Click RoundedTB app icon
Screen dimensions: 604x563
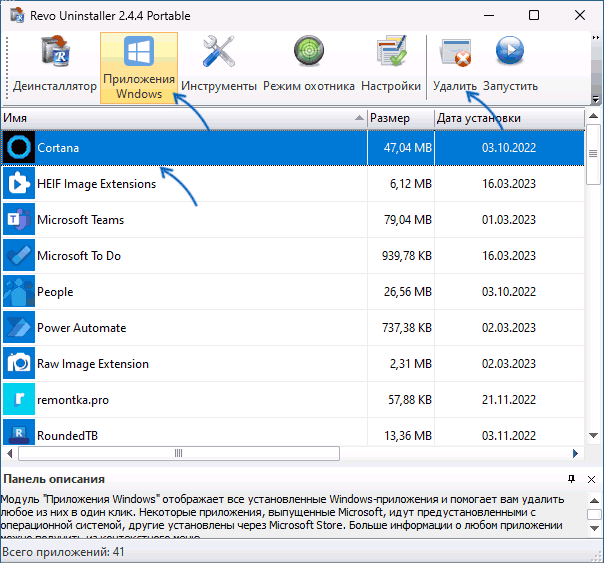19,434
